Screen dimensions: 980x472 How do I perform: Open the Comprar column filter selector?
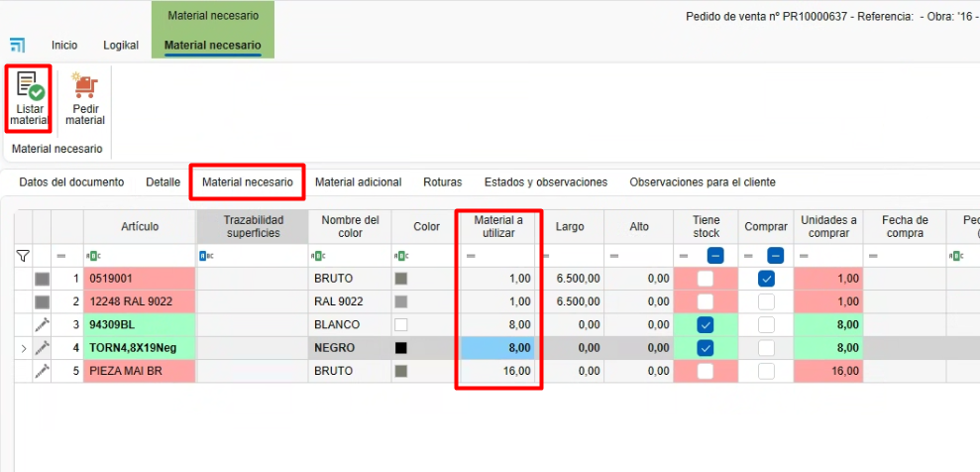(x=776, y=256)
